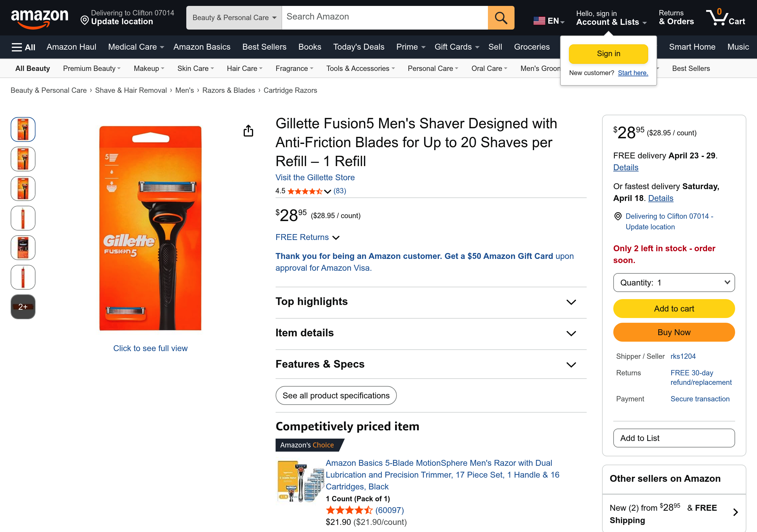Click the share icon near product title
Image resolution: width=757 pixels, height=532 pixels.
click(x=248, y=131)
